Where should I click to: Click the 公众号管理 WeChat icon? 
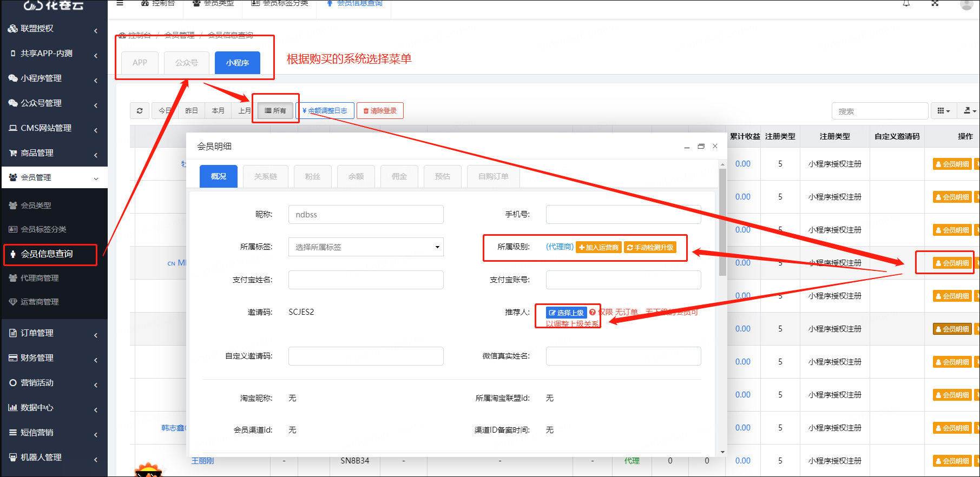[x=13, y=103]
